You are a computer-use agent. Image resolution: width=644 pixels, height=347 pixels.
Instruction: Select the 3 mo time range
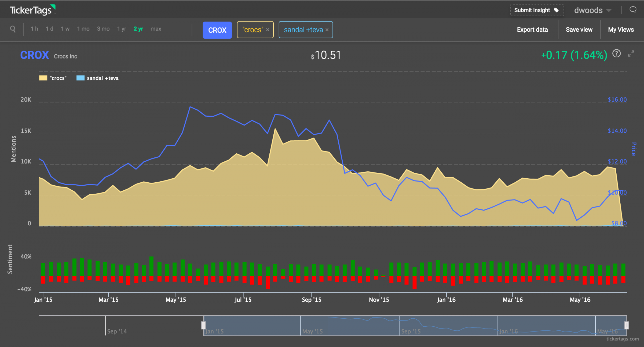[x=103, y=29]
